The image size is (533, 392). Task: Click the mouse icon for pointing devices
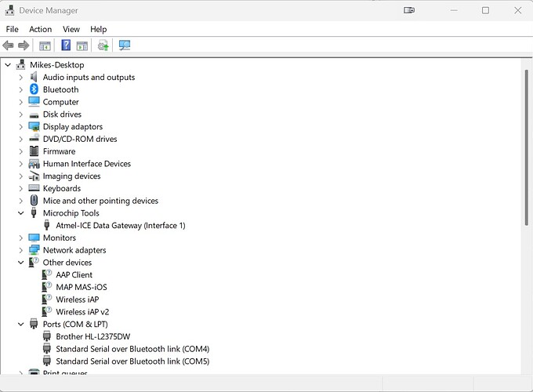34,201
